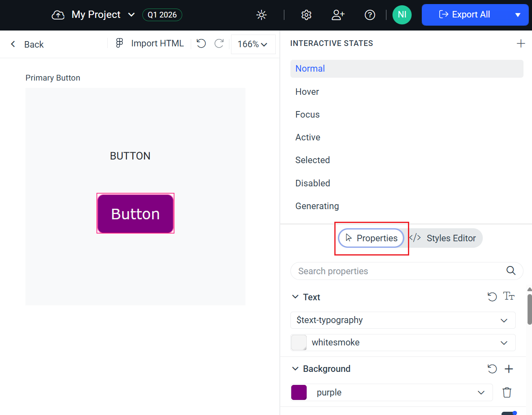
Task: Open help via the question mark icon
Action: (x=370, y=15)
